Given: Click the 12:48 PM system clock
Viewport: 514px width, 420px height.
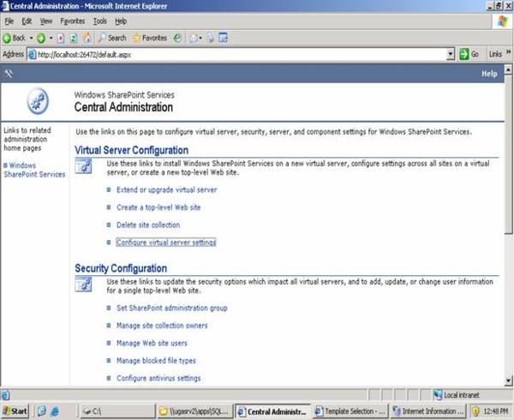Looking at the screenshot, I should click(496, 411).
